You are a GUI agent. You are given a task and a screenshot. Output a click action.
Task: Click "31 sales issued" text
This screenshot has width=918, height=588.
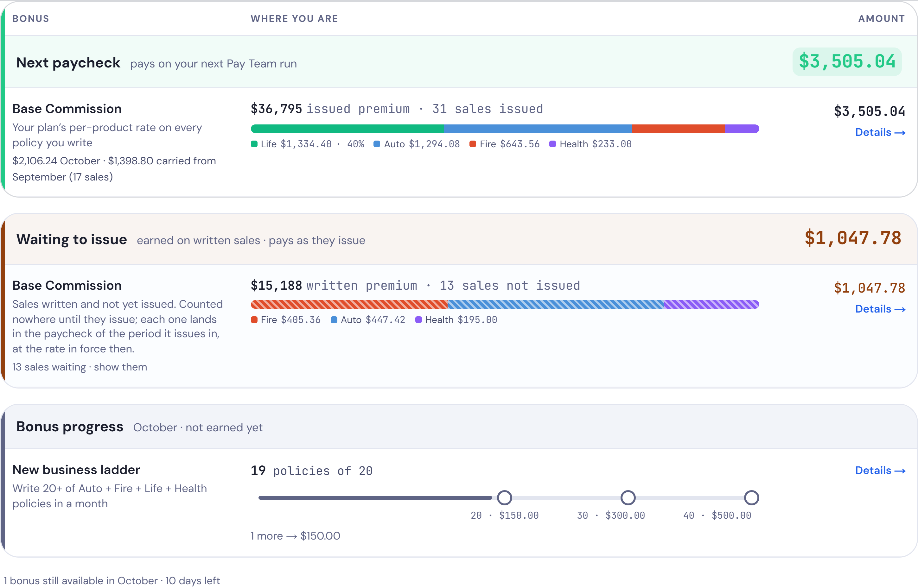click(x=487, y=109)
